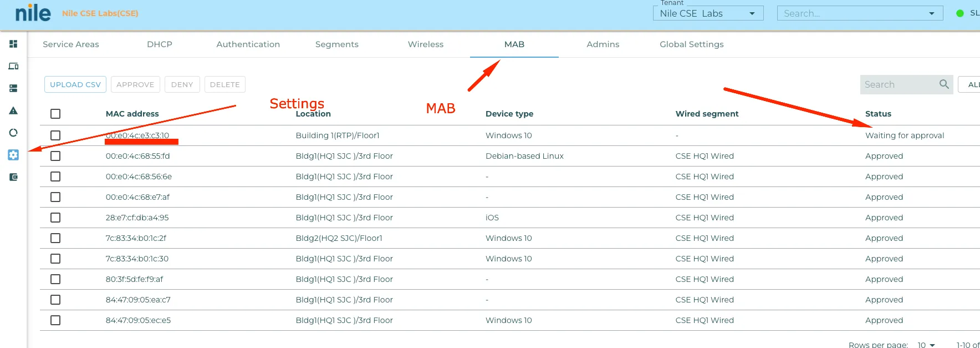Click the iOS device type cell
980x348 pixels.
[x=492, y=218]
